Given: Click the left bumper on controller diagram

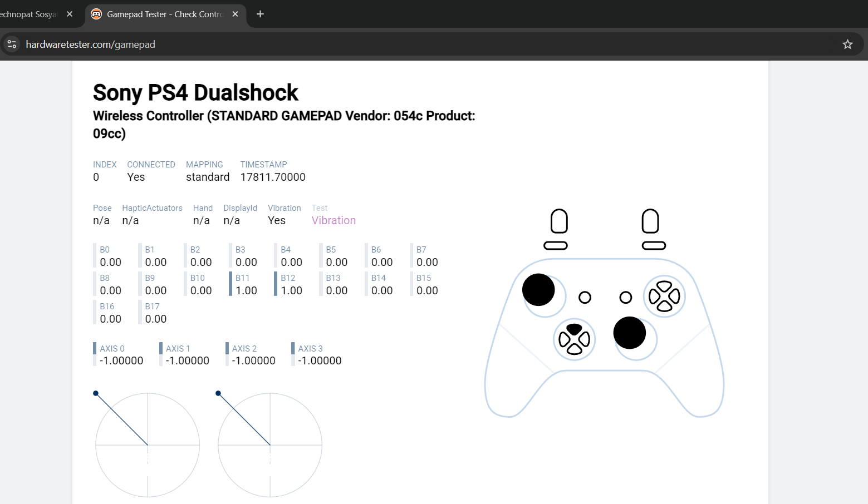Looking at the screenshot, I should point(556,246).
